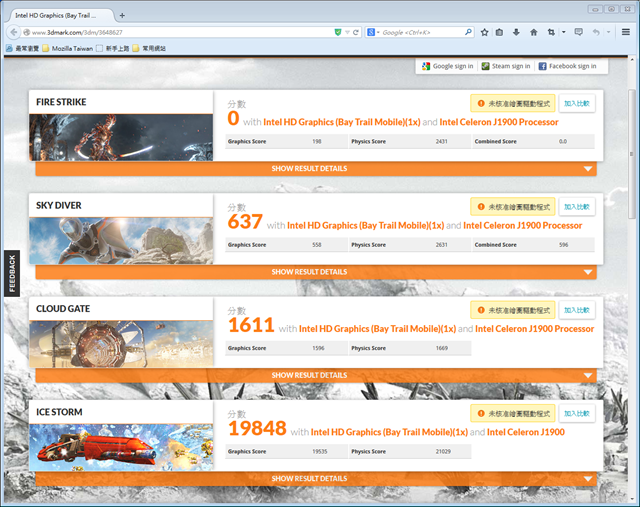Click the Google search input field
This screenshot has width=640, height=507.
pyautogui.click(x=422, y=32)
